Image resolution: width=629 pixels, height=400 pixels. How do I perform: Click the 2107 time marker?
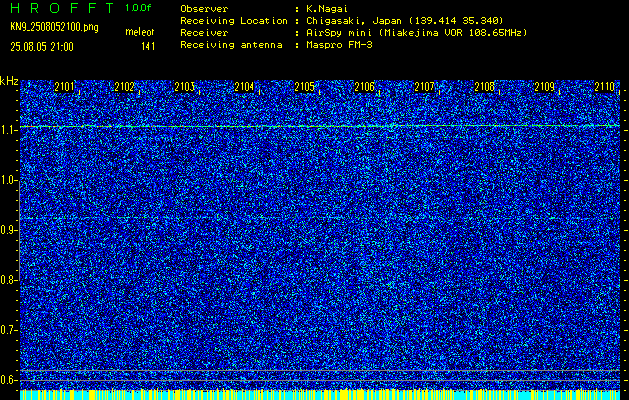[424, 87]
